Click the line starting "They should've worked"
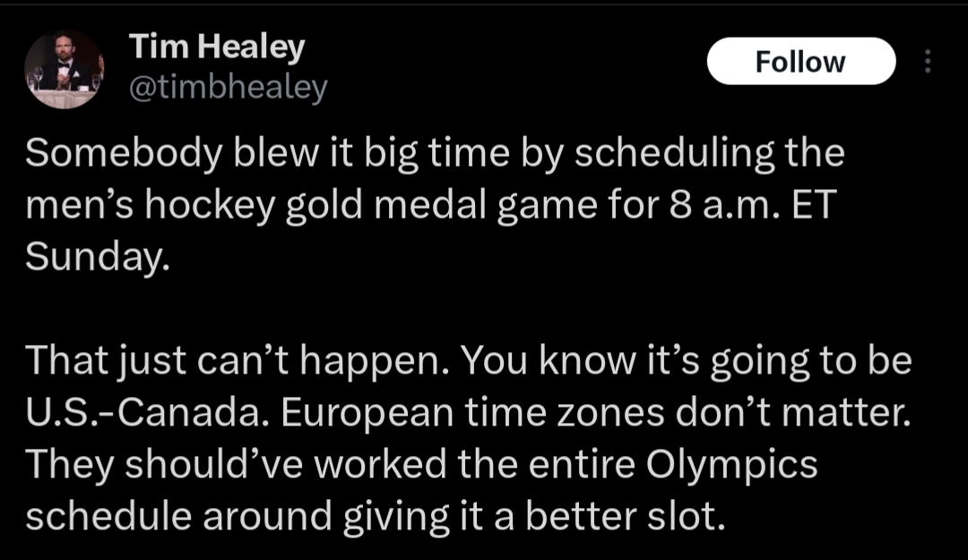 pyautogui.click(x=421, y=465)
